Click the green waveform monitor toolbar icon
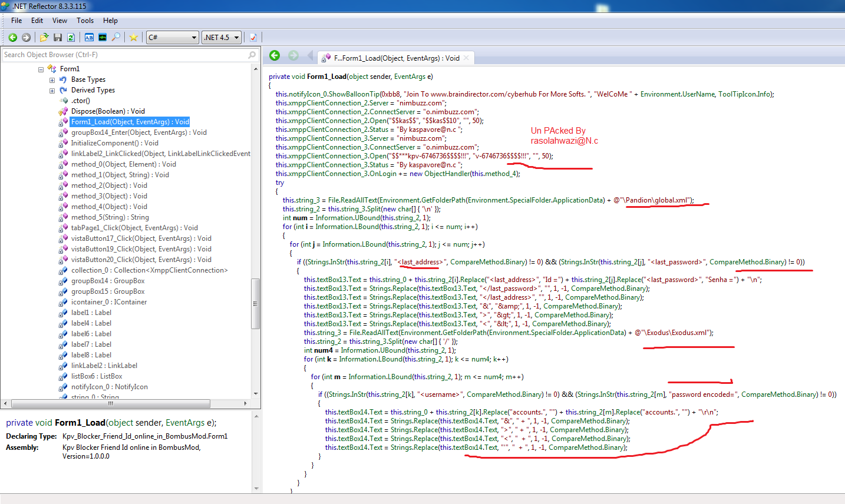Screen dimensions: 845x504 (103, 37)
